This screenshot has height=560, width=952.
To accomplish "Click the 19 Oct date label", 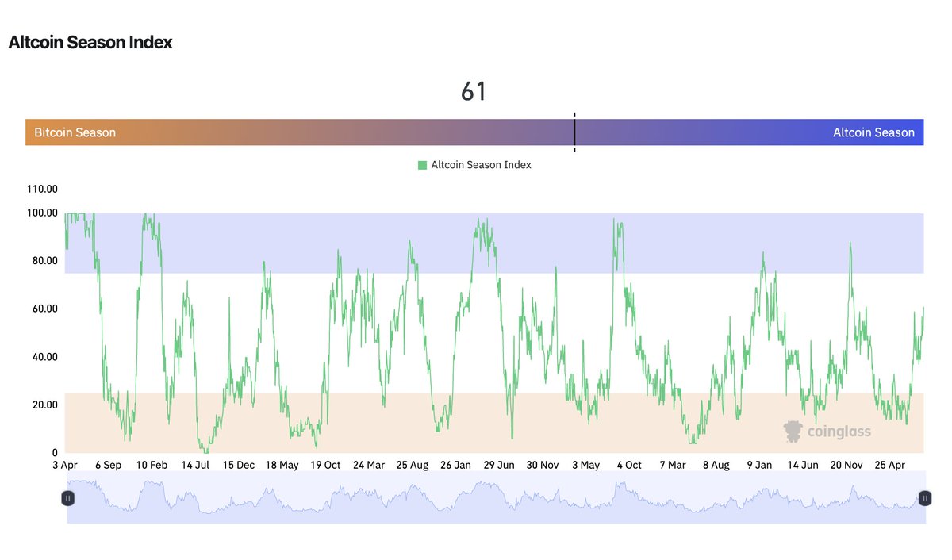I will pyautogui.click(x=325, y=466).
